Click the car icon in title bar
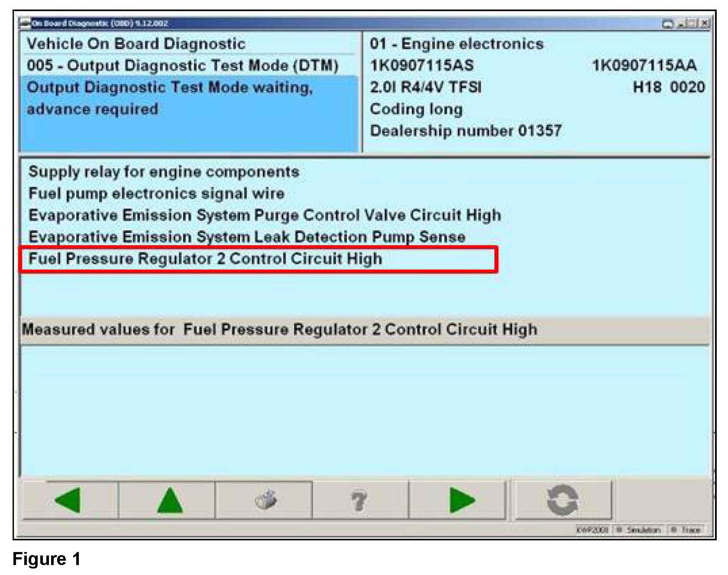The image size is (728, 575). pyautogui.click(x=668, y=24)
